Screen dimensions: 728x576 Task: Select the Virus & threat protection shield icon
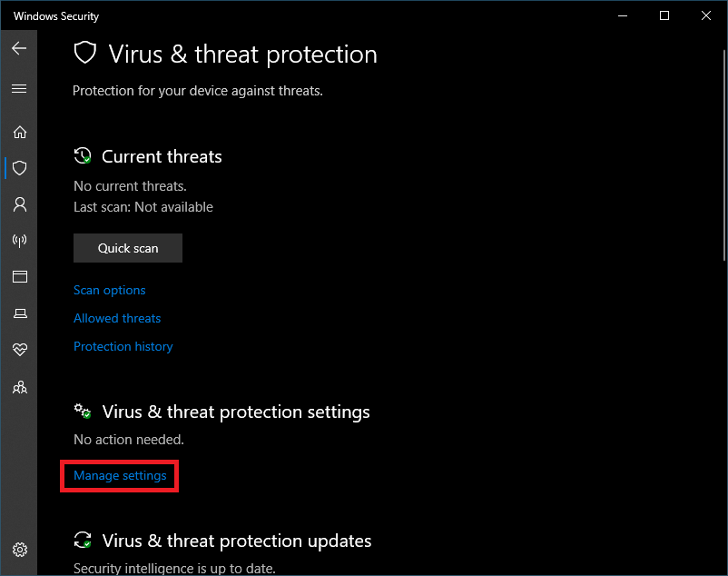[x=19, y=168]
